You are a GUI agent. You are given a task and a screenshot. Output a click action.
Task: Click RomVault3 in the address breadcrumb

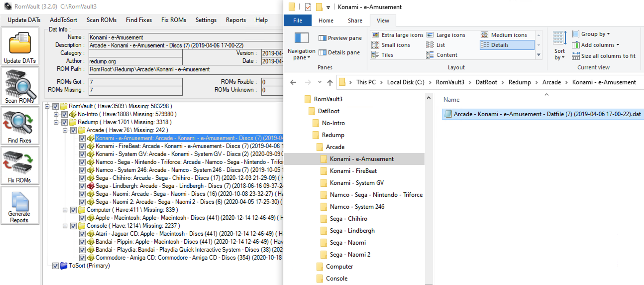450,82
